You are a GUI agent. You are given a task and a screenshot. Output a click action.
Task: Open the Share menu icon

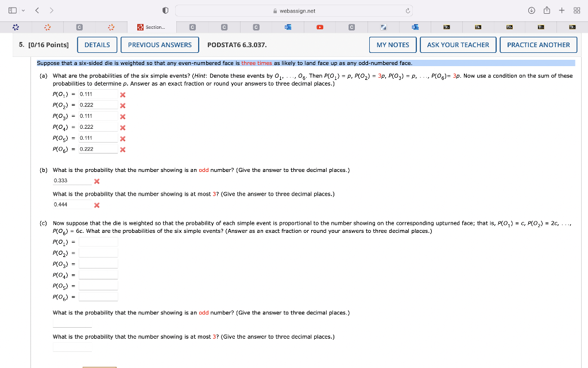tap(547, 10)
